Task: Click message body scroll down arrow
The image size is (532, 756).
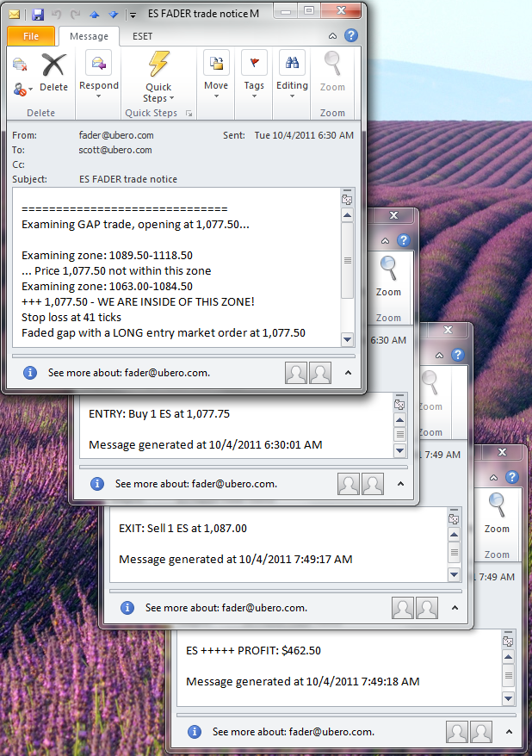Action: pos(347,339)
